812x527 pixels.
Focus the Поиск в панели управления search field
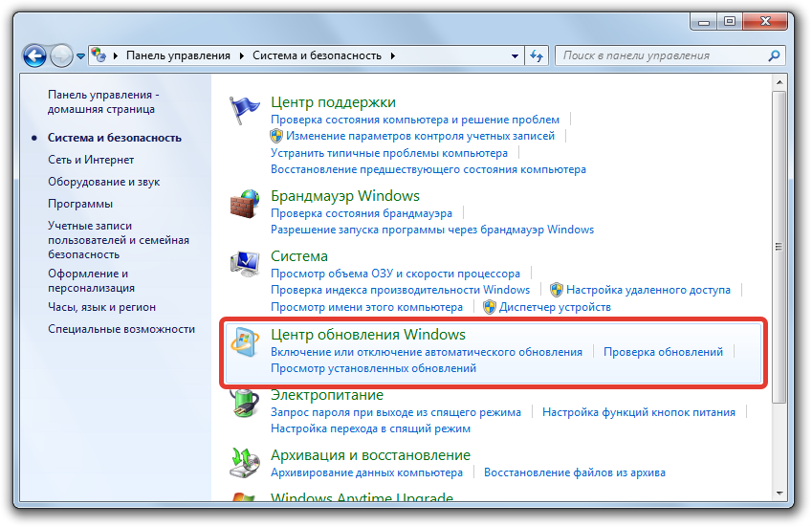click(x=670, y=55)
